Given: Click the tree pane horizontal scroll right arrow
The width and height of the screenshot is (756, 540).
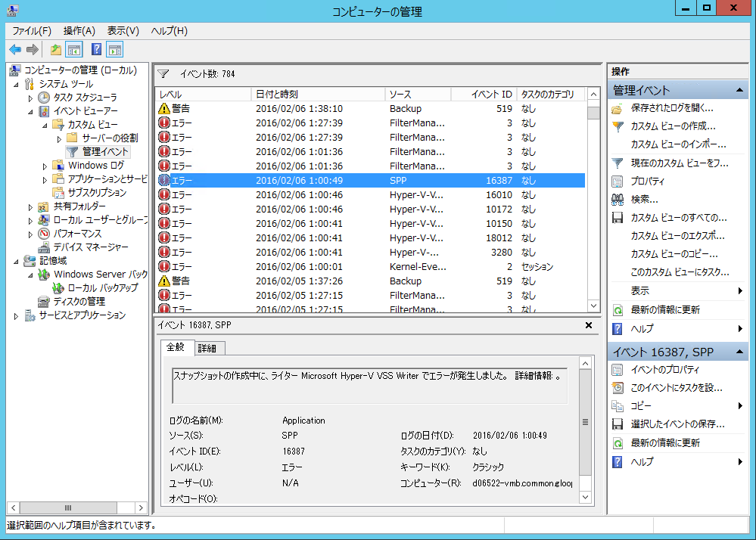Looking at the screenshot, I should click(141, 507).
